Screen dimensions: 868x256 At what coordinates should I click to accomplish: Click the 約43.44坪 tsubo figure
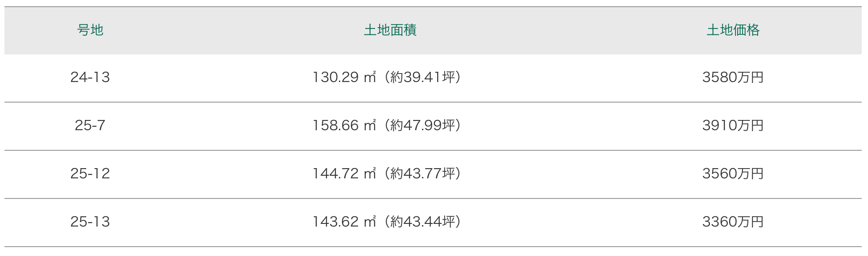[x=422, y=222]
